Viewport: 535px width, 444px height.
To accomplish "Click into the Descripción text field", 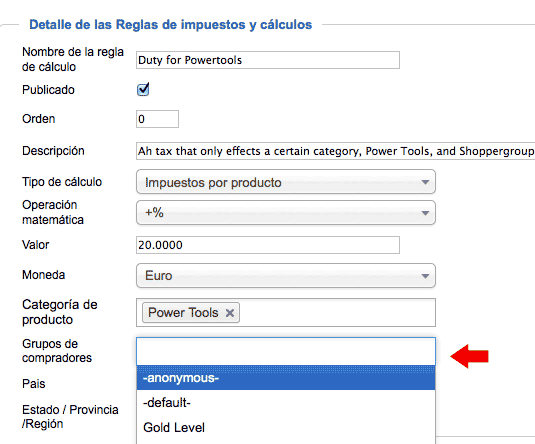I will click(x=335, y=151).
